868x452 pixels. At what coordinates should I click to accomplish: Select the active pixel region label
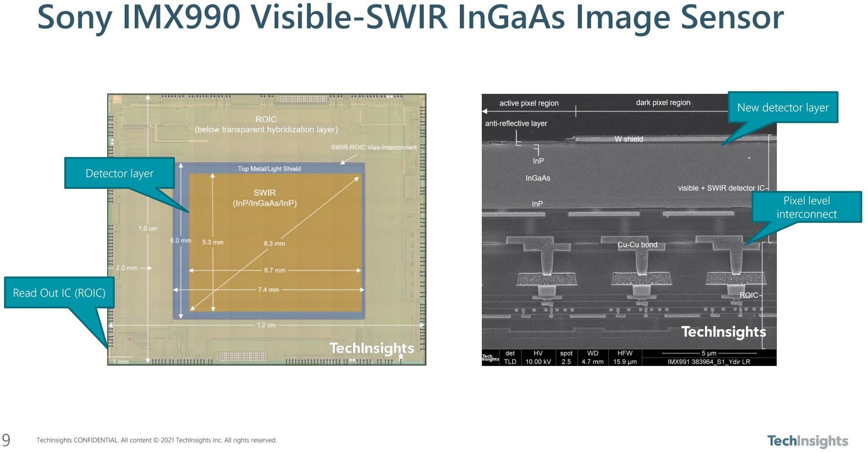(x=529, y=103)
